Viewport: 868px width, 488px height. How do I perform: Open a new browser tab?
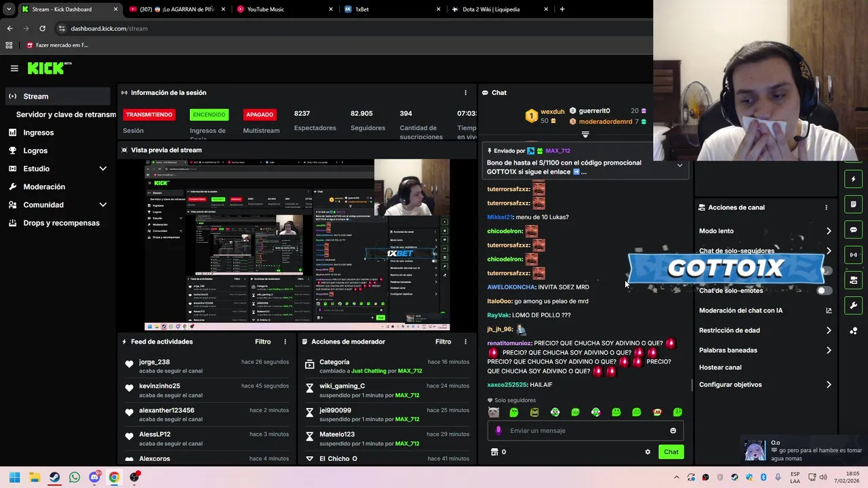point(562,9)
